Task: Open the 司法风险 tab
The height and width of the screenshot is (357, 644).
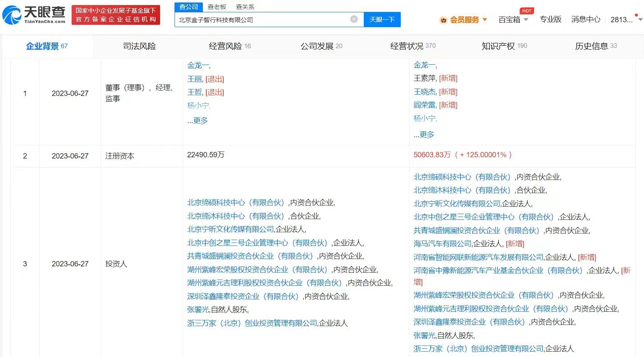Action: (139, 46)
